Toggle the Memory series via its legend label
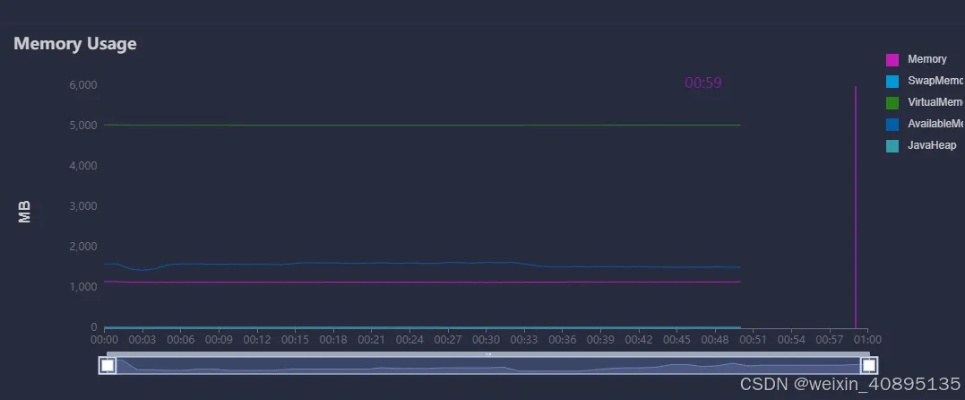 point(927,60)
